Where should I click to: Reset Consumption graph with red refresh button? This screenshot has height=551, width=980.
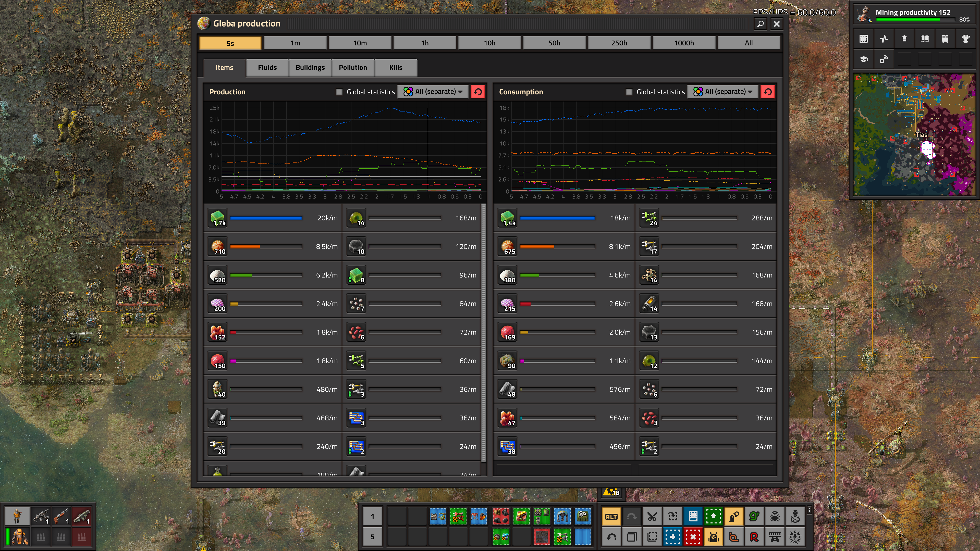click(x=768, y=92)
